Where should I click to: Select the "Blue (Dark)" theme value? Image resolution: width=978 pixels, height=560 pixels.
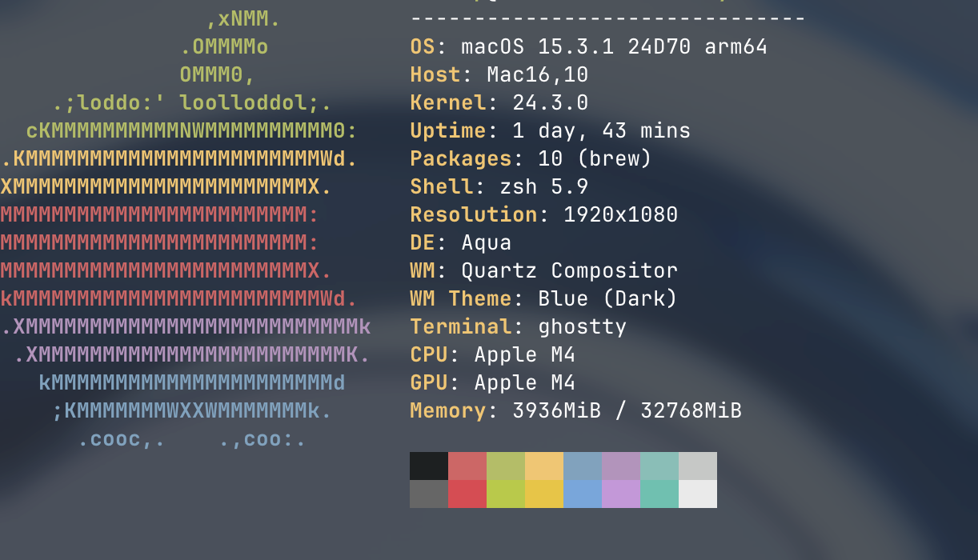pyautogui.click(x=608, y=298)
